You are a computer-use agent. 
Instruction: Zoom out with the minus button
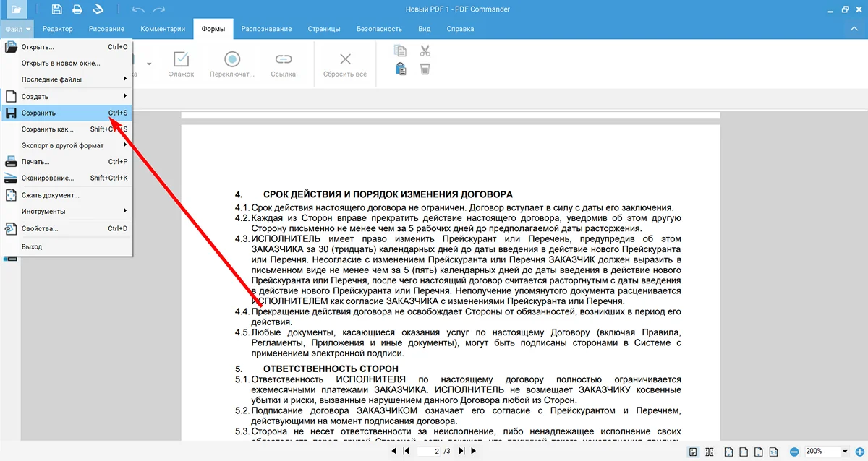794,452
